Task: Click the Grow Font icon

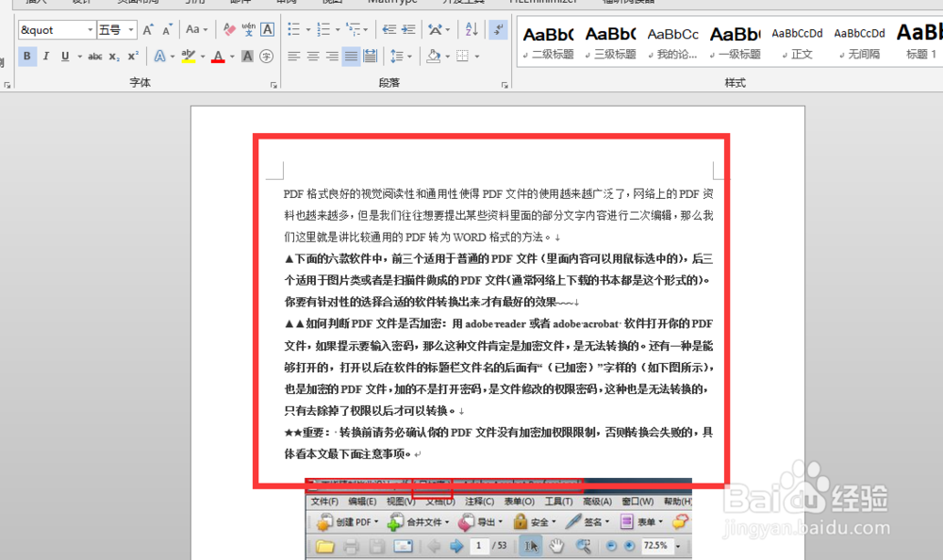Action: coord(148,29)
